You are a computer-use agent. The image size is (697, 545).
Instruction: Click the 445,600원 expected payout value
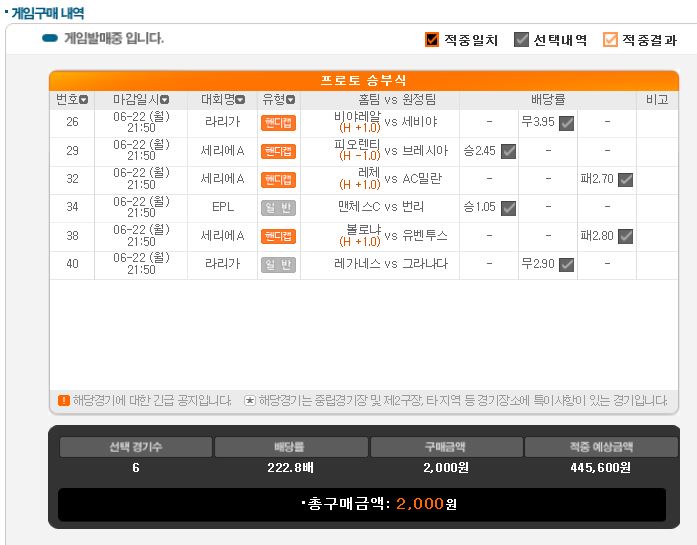601,468
